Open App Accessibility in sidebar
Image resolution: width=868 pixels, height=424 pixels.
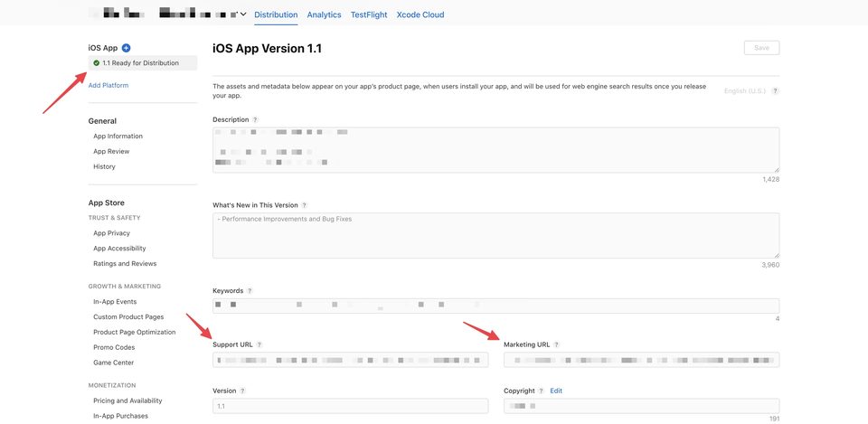click(119, 249)
